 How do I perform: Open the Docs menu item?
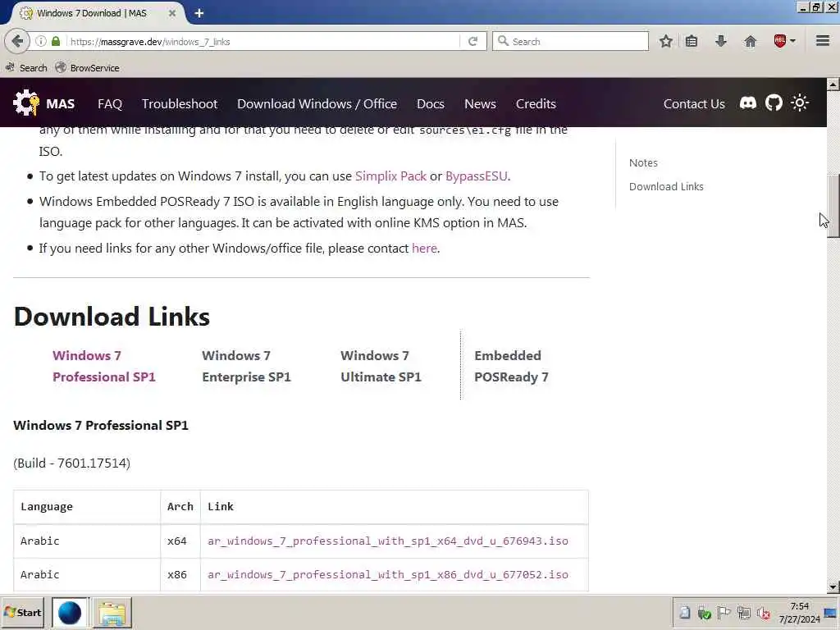[430, 104]
